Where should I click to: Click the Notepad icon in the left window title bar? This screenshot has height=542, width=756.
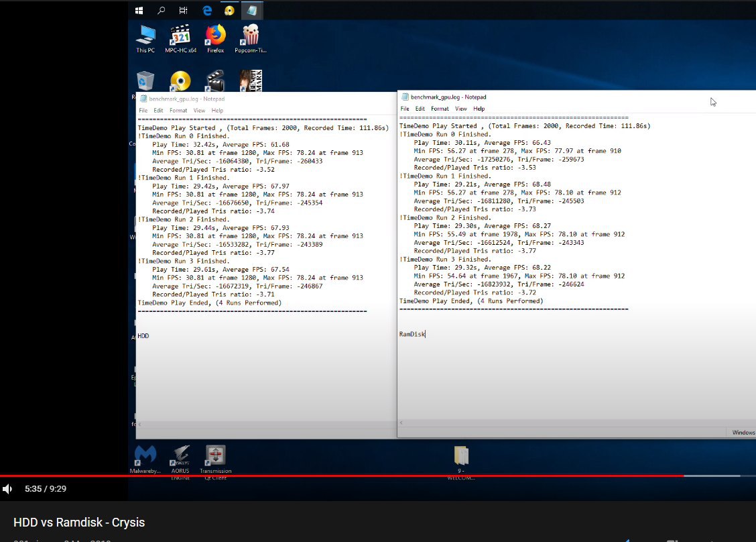coord(143,99)
